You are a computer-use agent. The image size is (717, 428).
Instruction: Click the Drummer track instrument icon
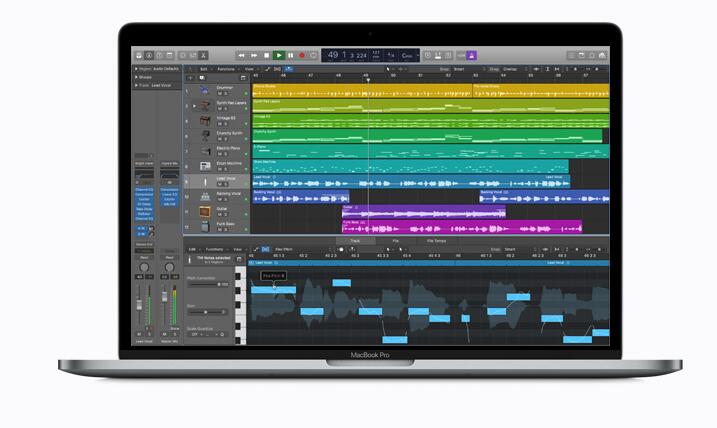click(x=204, y=90)
